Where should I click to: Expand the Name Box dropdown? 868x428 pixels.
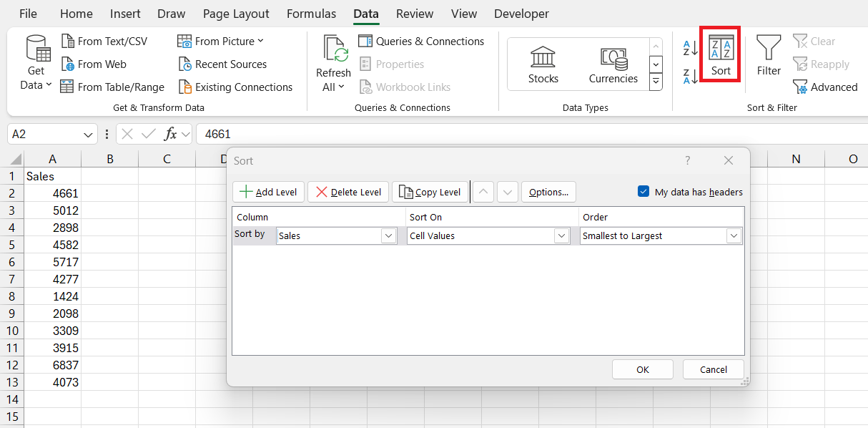[x=89, y=135]
